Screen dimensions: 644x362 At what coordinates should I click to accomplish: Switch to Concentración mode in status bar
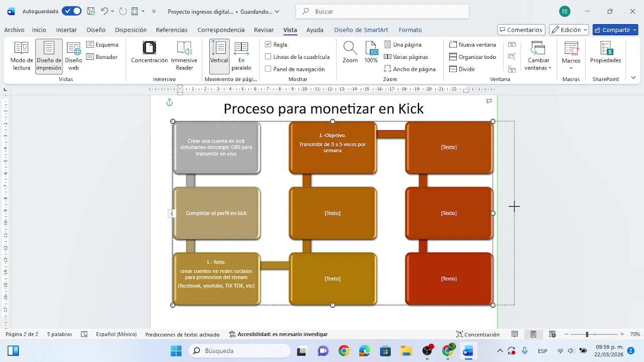[x=478, y=334]
